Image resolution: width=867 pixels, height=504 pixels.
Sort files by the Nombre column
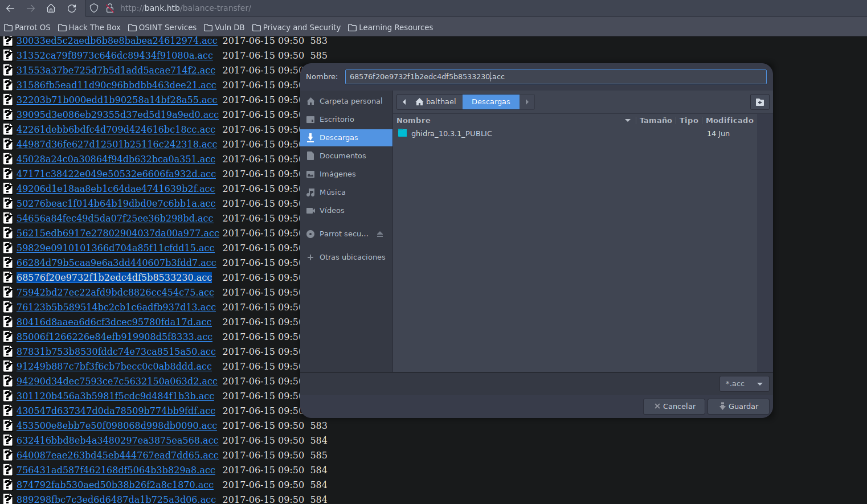[x=414, y=120]
